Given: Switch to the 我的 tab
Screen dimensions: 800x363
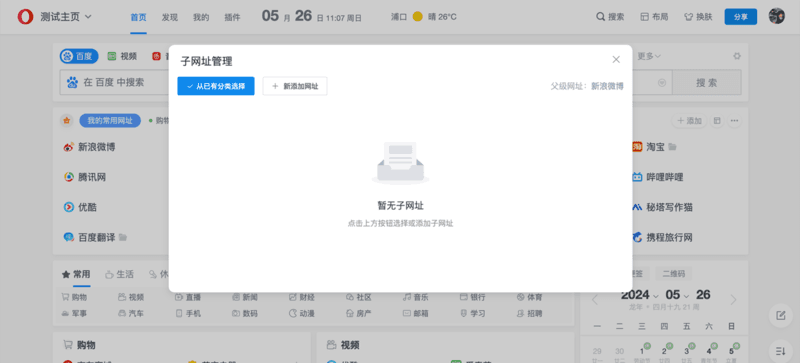Looking at the screenshot, I should 201,17.
